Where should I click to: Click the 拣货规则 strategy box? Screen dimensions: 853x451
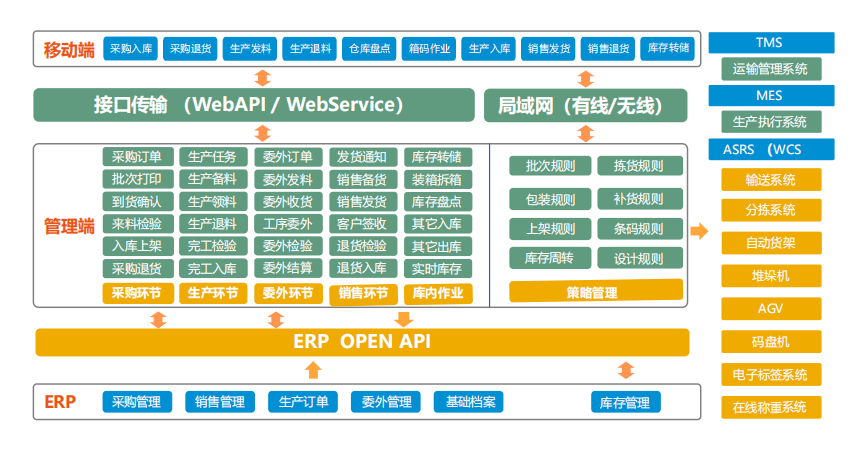(638, 166)
